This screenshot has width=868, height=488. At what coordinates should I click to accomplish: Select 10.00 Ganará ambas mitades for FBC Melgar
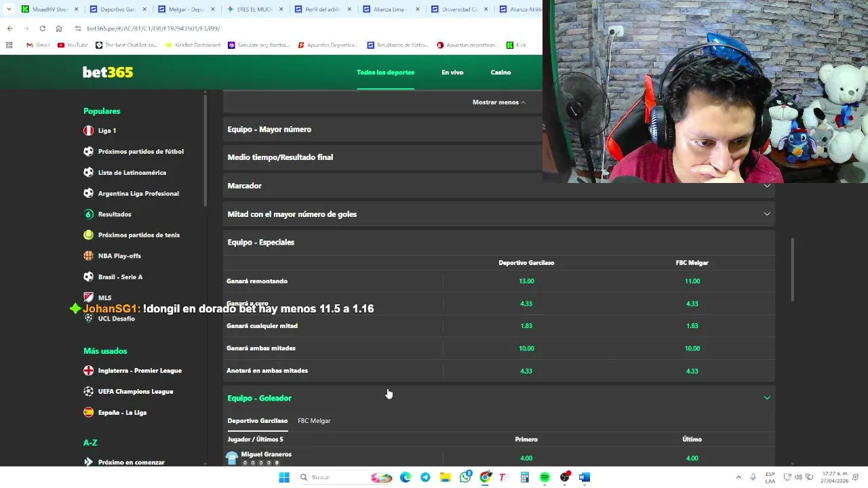(692, 348)
